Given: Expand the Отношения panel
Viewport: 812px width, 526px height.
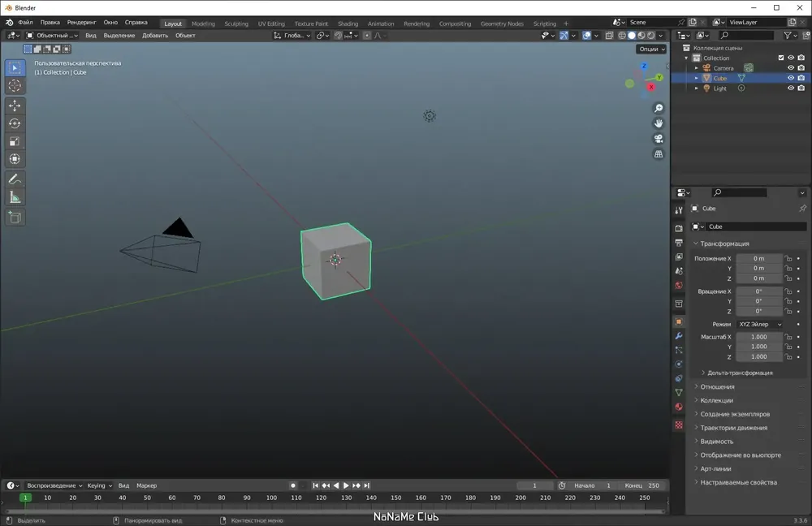Looking at the screenshot, I should click(x=717, y=386).
